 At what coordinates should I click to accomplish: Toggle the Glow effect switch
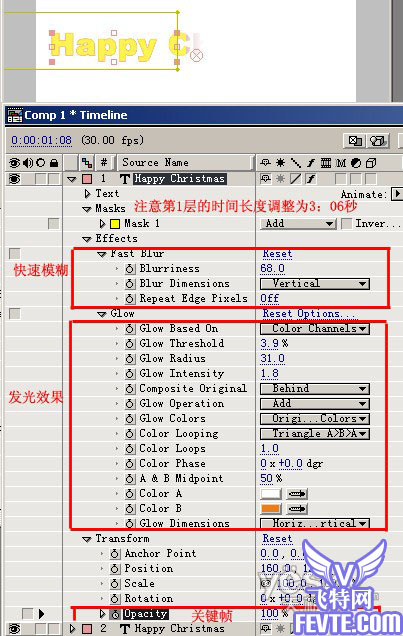click(x=15, y=314)
